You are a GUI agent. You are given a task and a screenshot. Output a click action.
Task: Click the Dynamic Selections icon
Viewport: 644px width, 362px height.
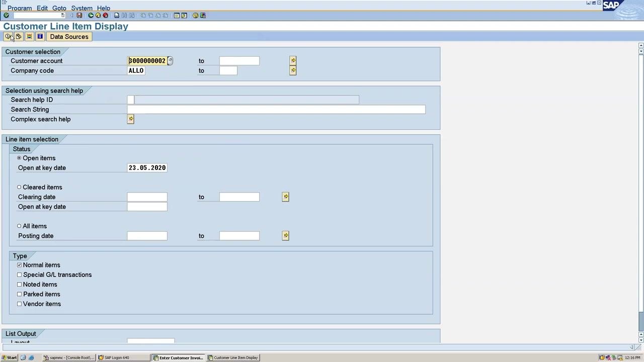click(29, 37)
